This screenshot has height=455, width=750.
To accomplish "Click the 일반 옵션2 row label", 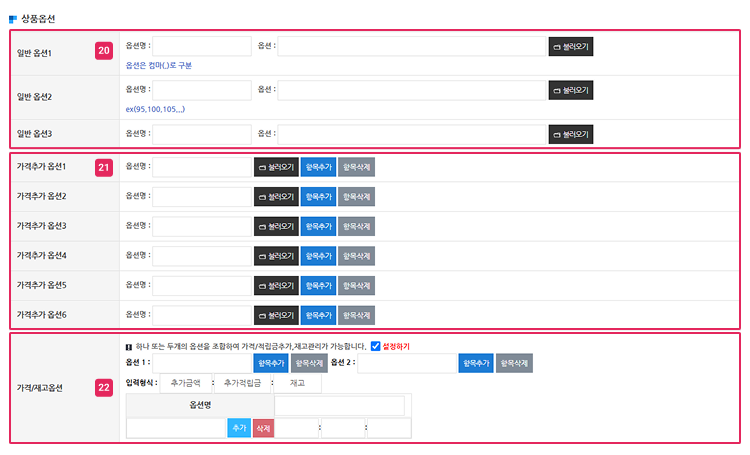I will (34, 97).
